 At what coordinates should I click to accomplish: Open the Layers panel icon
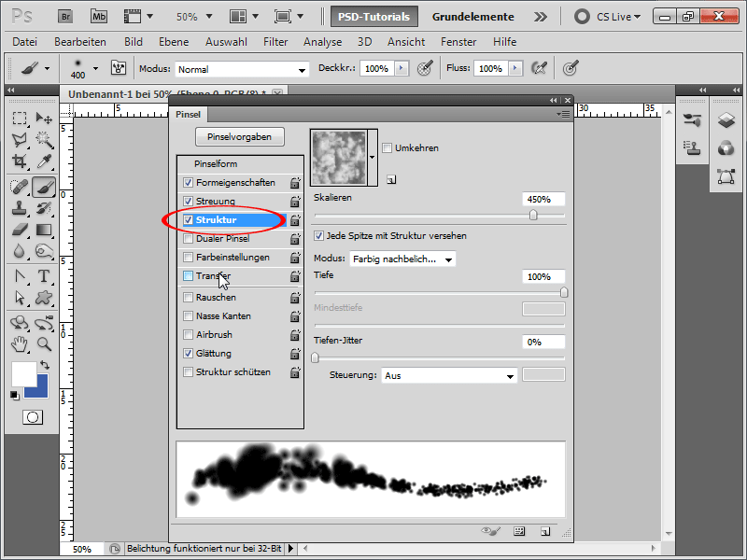[x=726, y=120]
